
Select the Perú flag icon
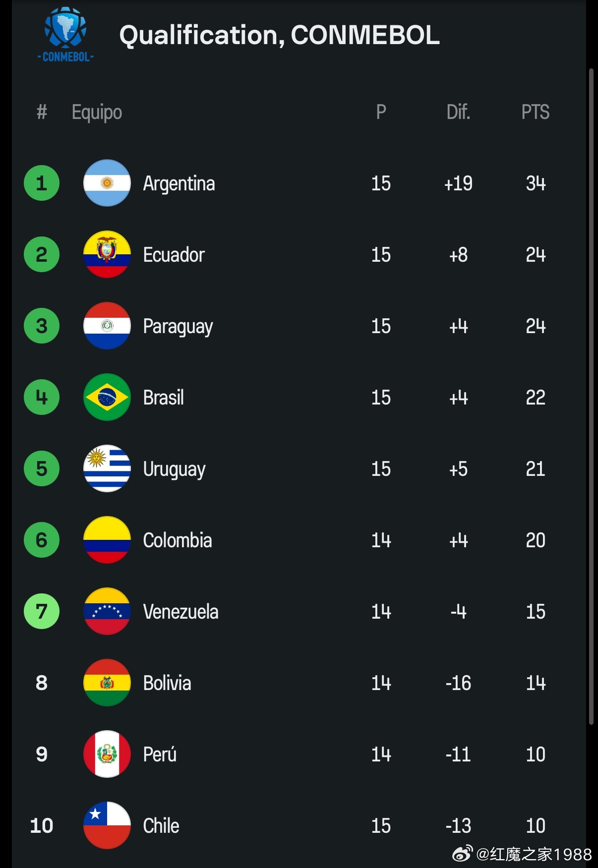coord(107,754)
